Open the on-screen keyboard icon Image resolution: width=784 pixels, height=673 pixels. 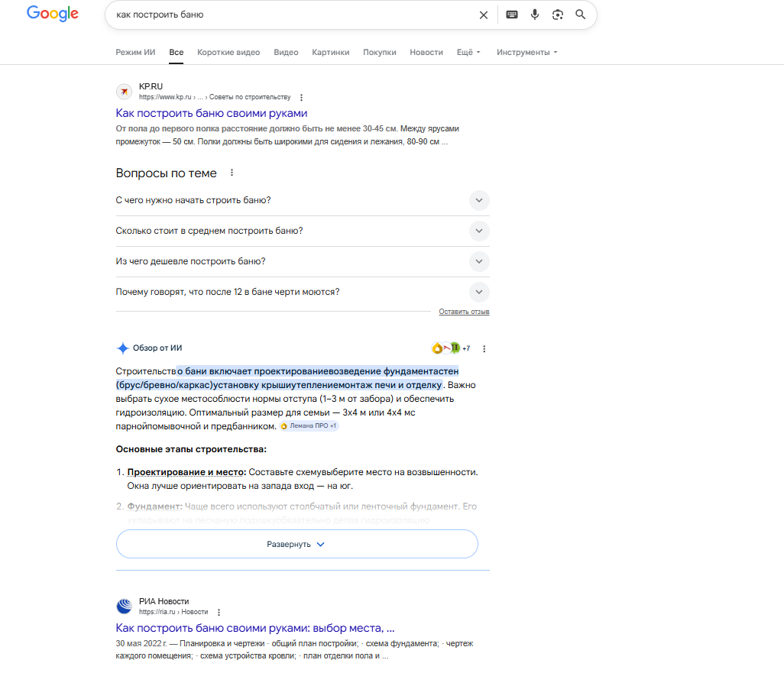pos(512,15)
